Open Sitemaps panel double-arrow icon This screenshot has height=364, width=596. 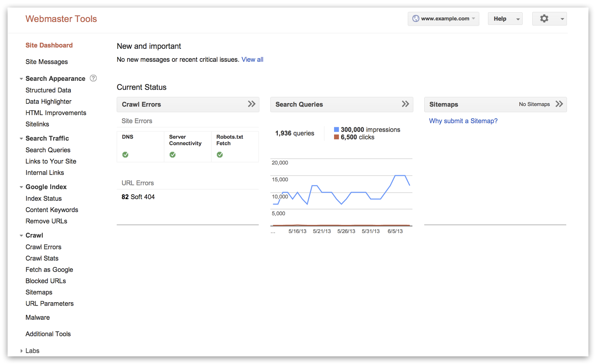(x=559, y=104)
